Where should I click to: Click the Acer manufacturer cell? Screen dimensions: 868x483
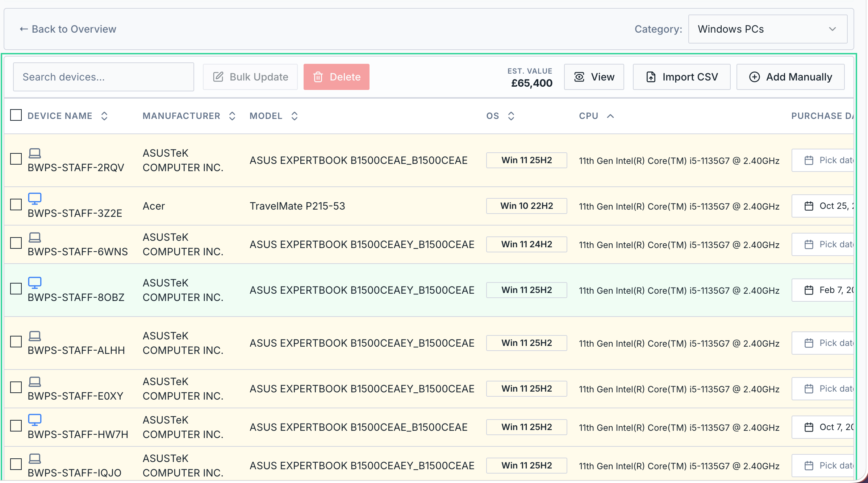[x=154, y=206]
